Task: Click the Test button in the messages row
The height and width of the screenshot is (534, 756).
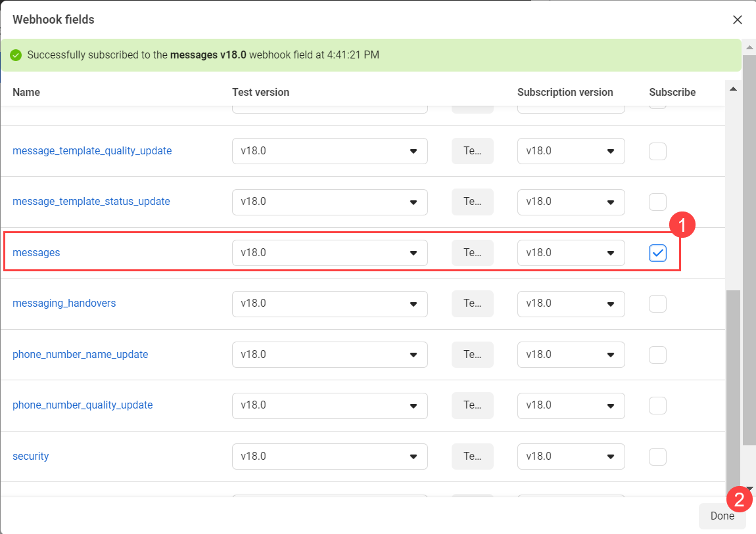Action: pos(472,252)
